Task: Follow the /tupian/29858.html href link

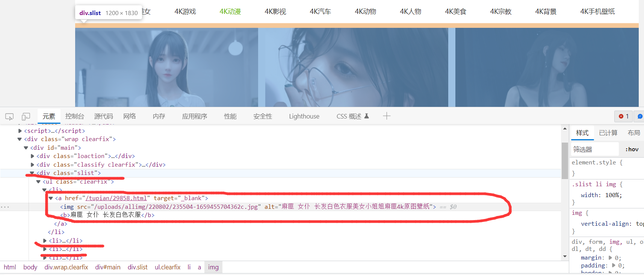Action: pyautogui.click(x=116, y=198)
